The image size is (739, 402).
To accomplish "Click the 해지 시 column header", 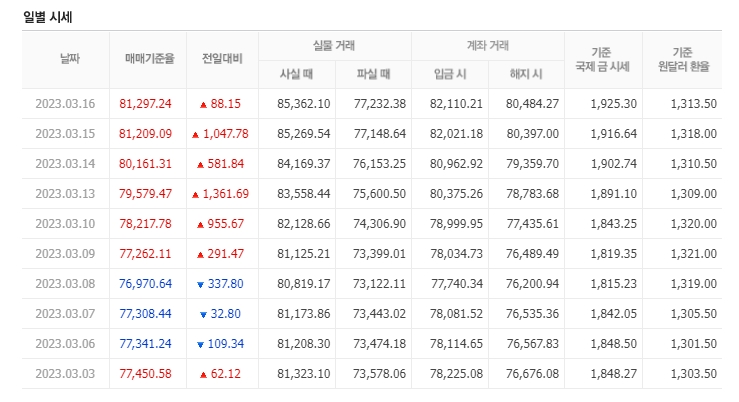I will click(526, 74).
